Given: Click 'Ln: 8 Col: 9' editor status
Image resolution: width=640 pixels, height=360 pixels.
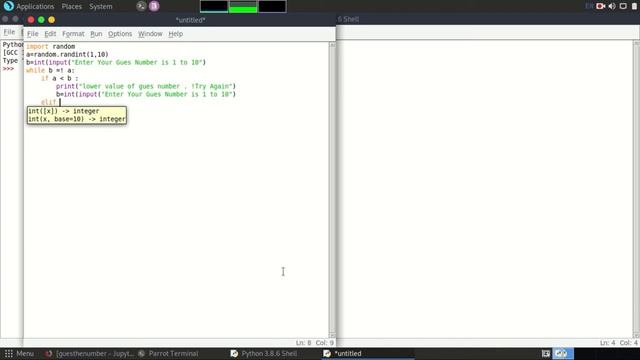Looking at the screenshot, I should [315, 343].
